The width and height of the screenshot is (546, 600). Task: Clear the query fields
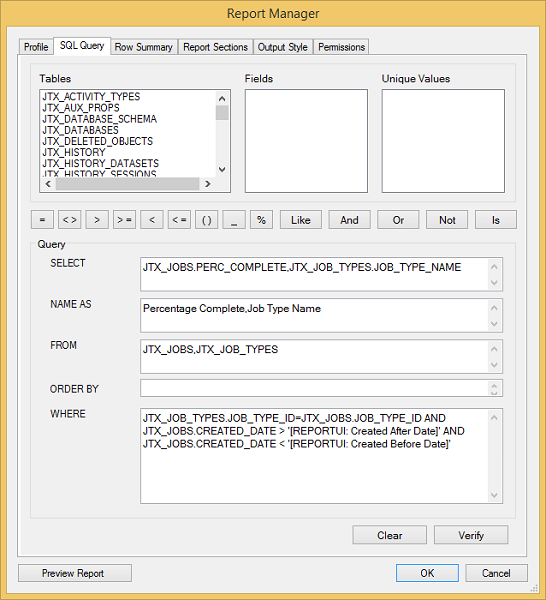pyautogui.click(x=390, y=535)
